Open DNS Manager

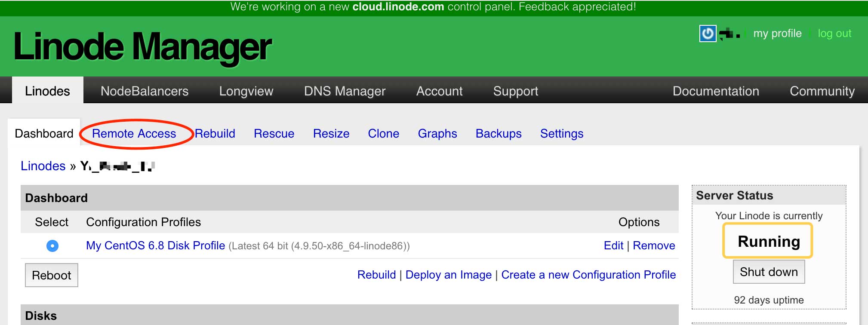[345, 91]
